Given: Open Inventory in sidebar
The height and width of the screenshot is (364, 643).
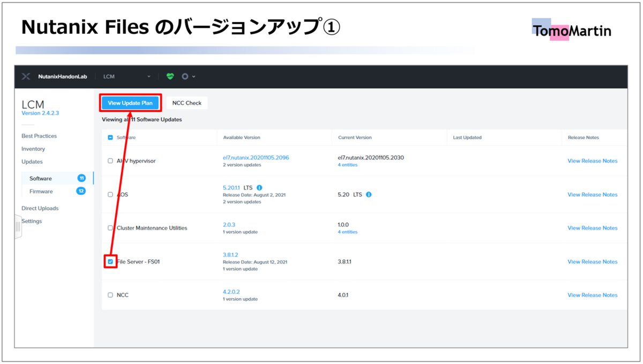Looking at the screenshot, I should [x=33, y=149].
